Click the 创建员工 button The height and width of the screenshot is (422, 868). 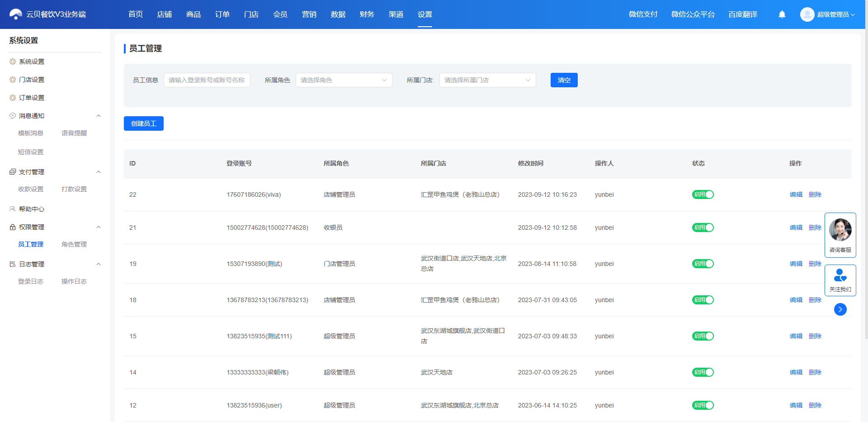click(x=144, y=123)
